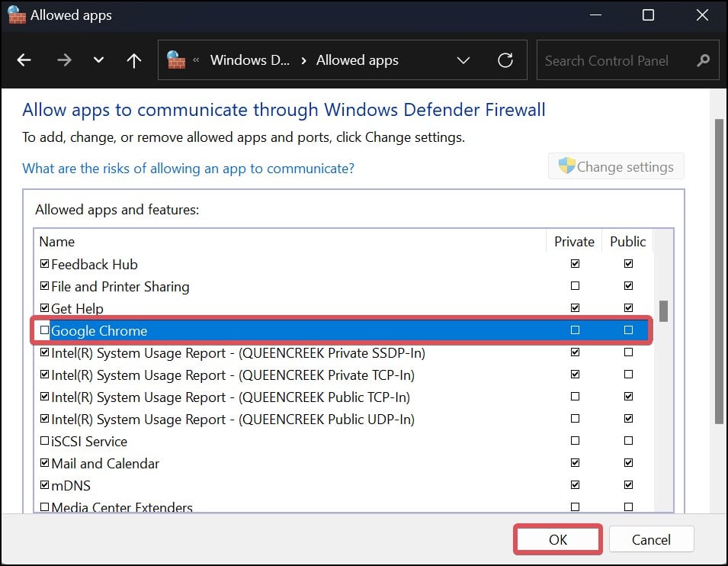Go back with the left arrow
The width and height of the screenshot is (728, 566).
click(24, 60)
